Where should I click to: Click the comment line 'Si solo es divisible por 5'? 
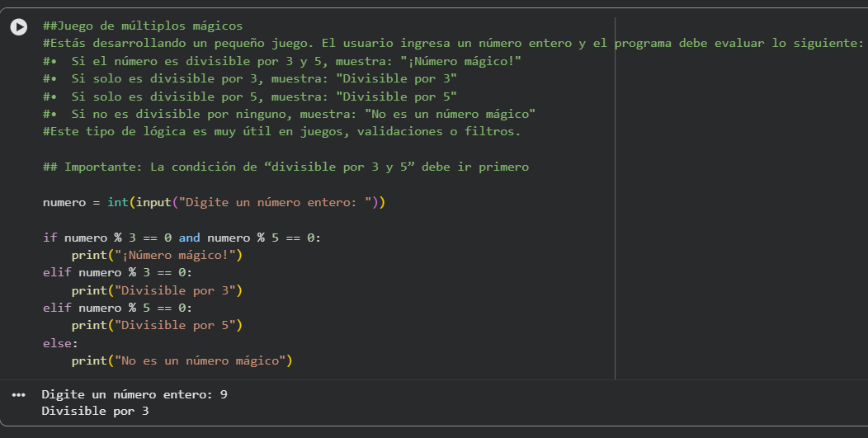[x=250, y=97]
